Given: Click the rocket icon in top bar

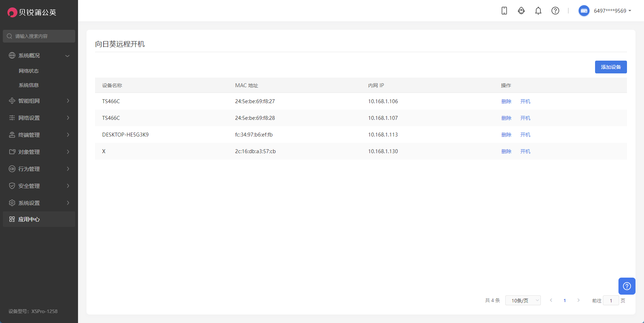Looking at the screenshot, I should pyautogui.click(x=521, y=11).
